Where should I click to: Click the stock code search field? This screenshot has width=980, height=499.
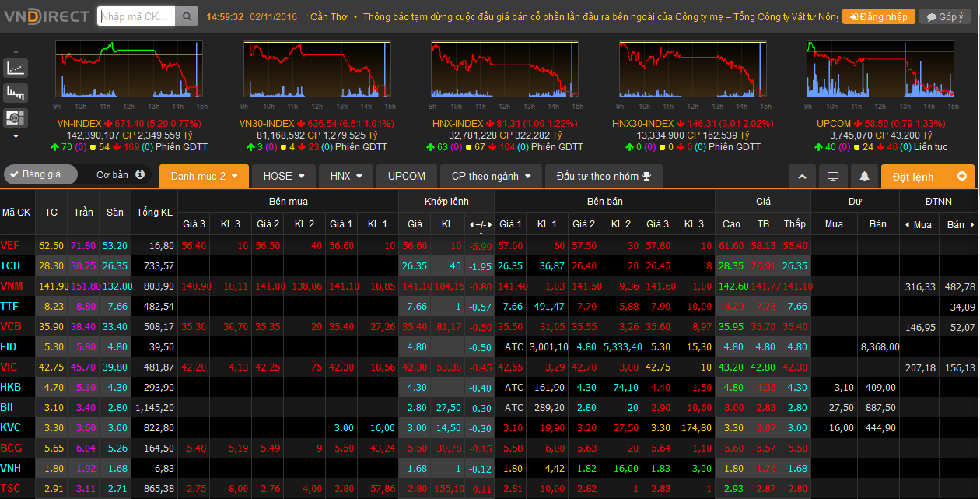coord(136,16)
